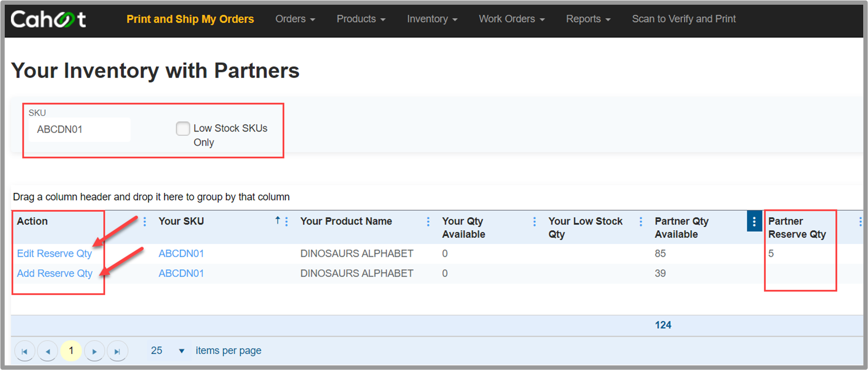
Task: Select page 1 button
Action: coord(71,351)
